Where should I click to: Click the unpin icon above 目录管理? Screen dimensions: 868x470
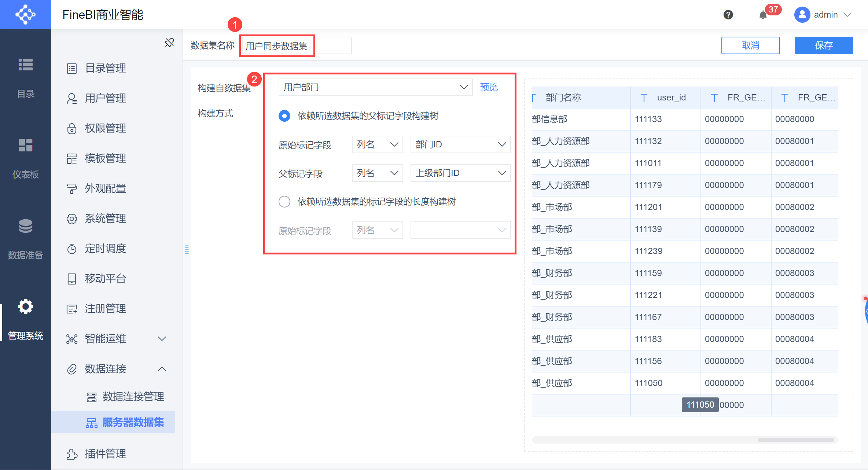[x=169, y=43]
